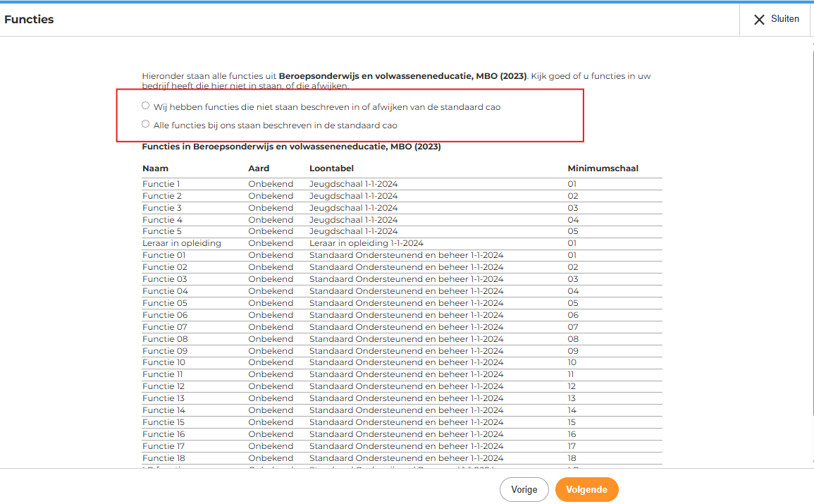Click the 'Functie 12' row name

[x=164, y=386]
